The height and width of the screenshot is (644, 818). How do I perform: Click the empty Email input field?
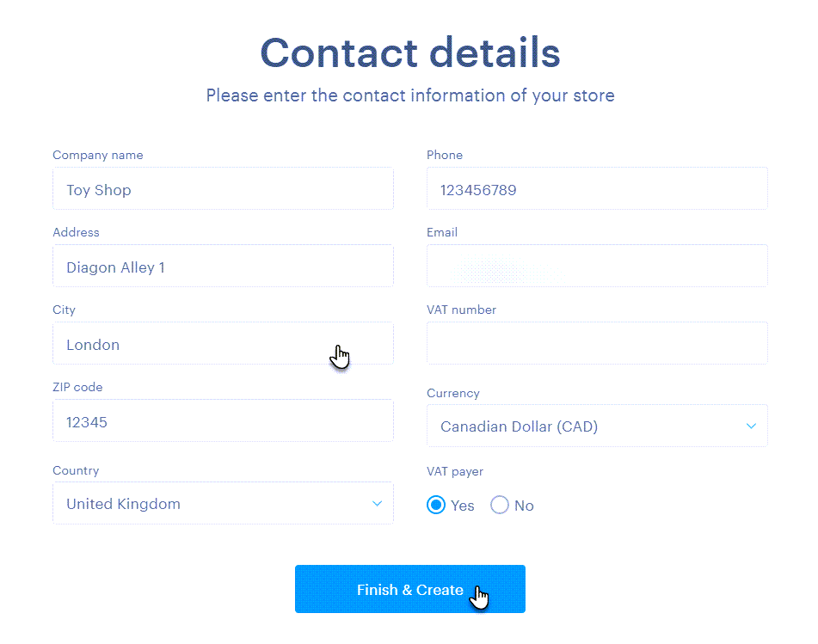pyautogui.click(x=597, y=267)
